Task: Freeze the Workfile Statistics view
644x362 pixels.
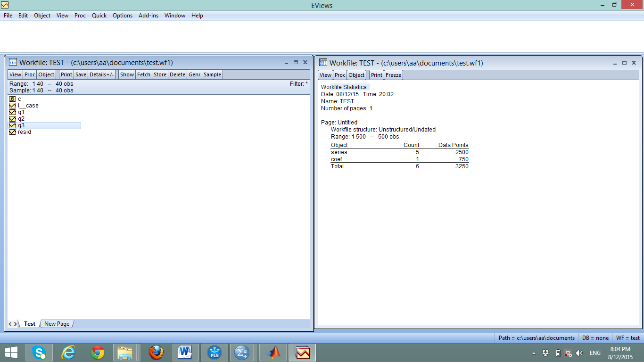Action: 394,75
